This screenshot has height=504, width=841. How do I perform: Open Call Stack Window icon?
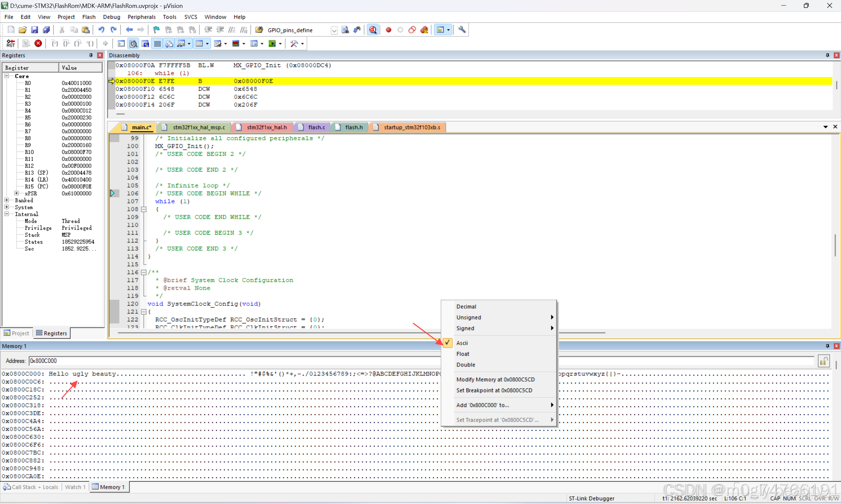(169, 43)
